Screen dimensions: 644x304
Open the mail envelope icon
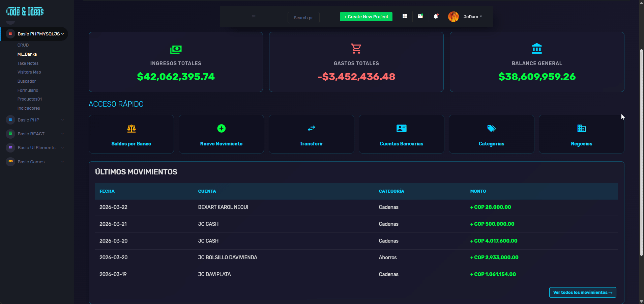tap(420, 16)
